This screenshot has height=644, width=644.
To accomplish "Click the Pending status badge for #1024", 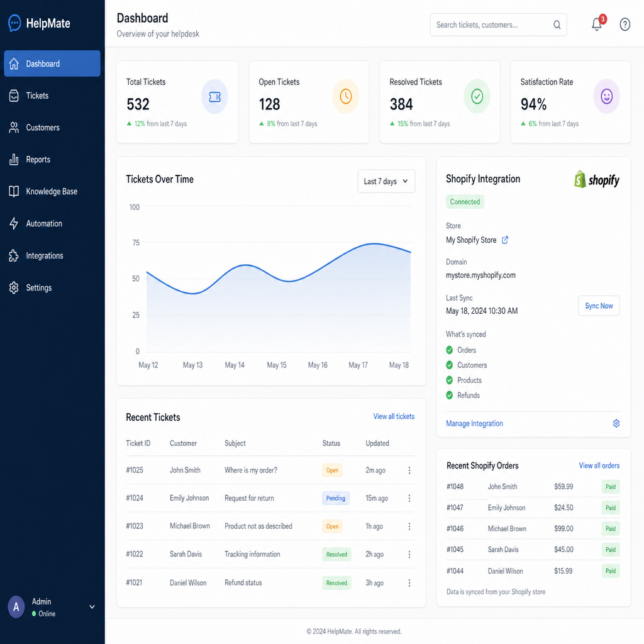I will point(336,498).
